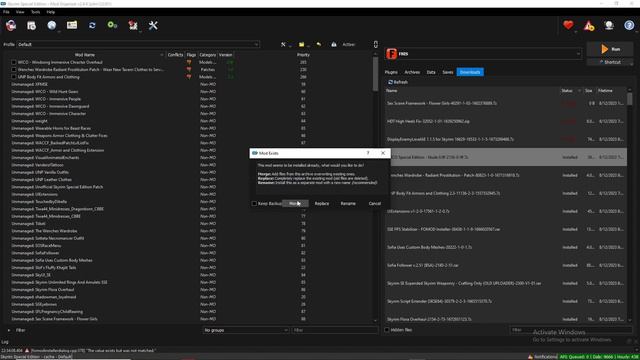Screen dimensions: 640x360
Task: Click the Notifications status bar icon
Action: (530, 357)
